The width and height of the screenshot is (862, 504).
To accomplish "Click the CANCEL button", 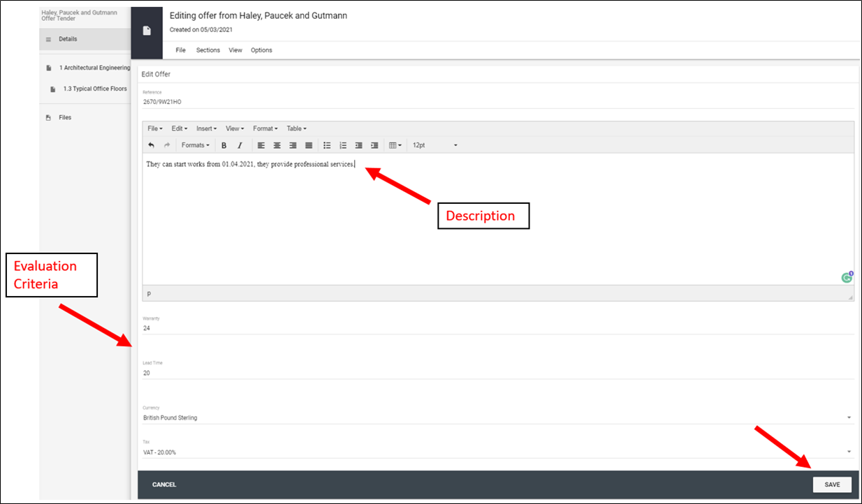I will click(x=164, y=484).
